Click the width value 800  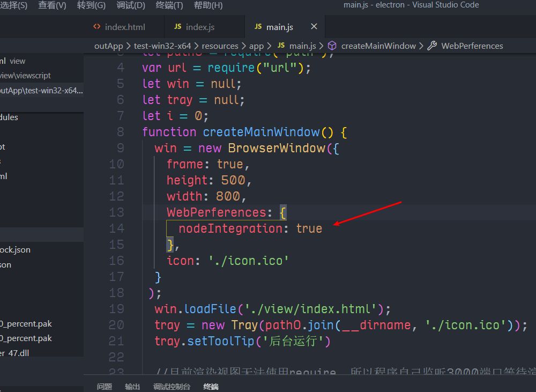228,196
